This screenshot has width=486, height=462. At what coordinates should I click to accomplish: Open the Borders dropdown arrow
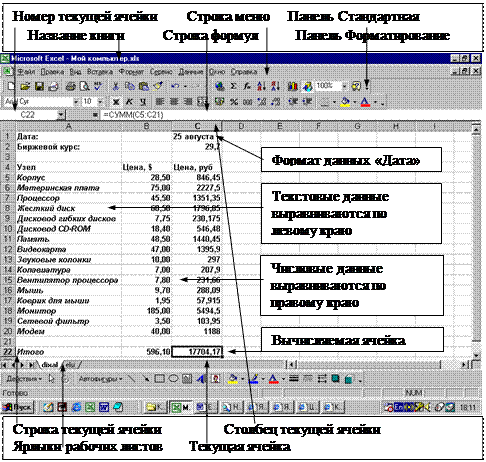(334, 102)
